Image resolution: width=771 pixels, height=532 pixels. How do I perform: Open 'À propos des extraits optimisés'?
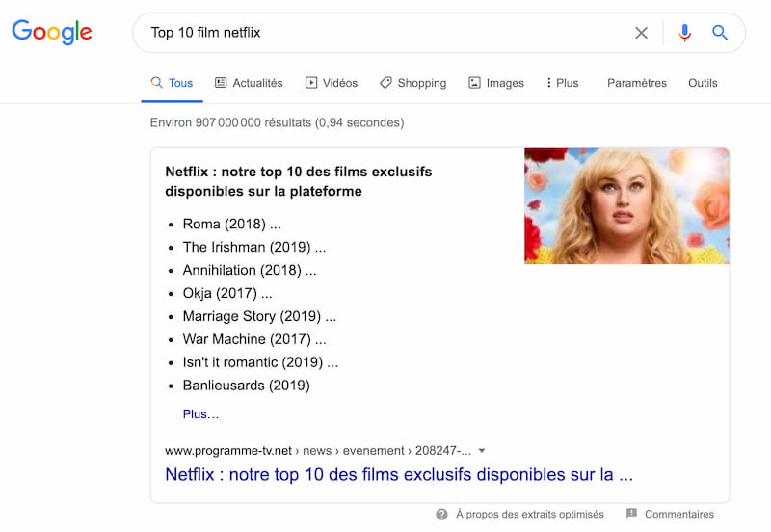point(529,515)
